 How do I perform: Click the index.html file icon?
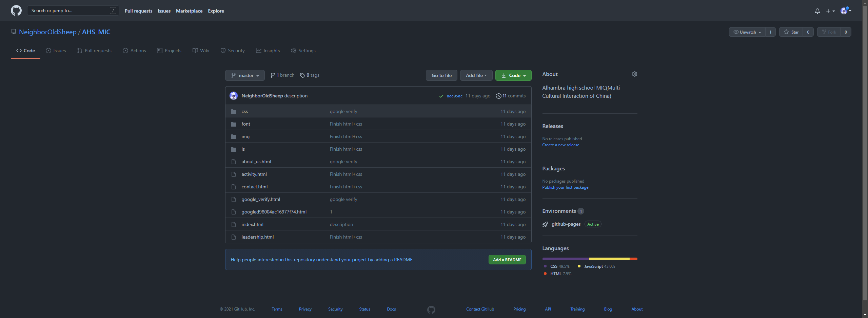(x=234, y=225)
